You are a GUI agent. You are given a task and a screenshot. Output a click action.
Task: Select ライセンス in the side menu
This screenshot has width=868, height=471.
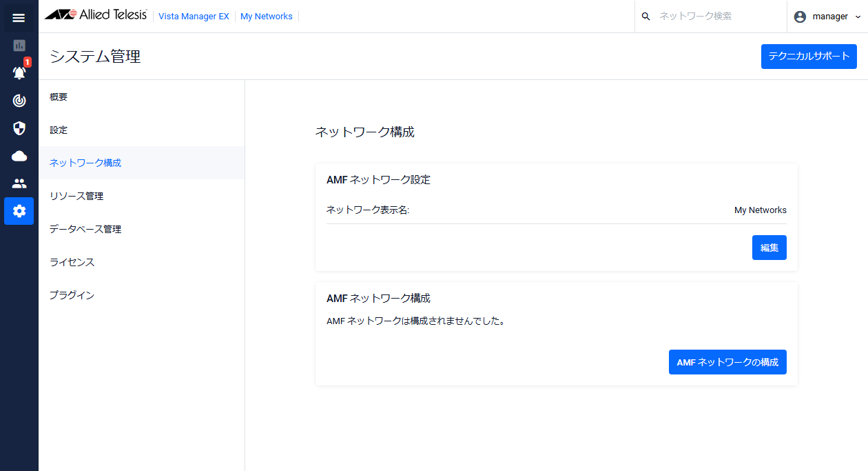tap(72, 263)
